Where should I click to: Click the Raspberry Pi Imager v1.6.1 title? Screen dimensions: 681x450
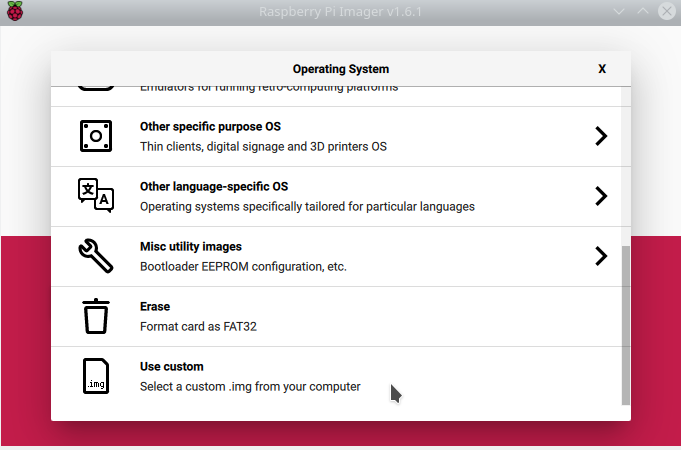point(340,12)
